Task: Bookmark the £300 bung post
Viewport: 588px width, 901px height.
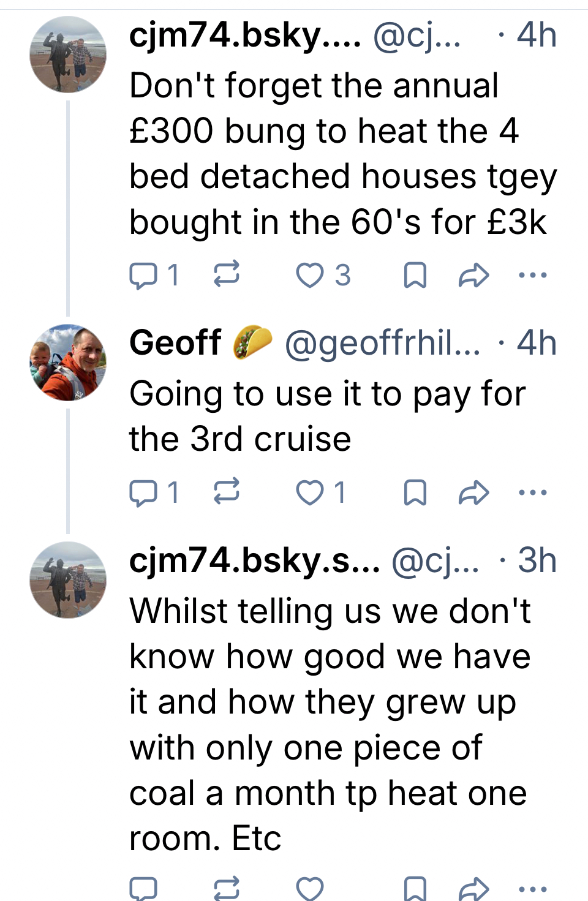Action: tap(415, 276)
